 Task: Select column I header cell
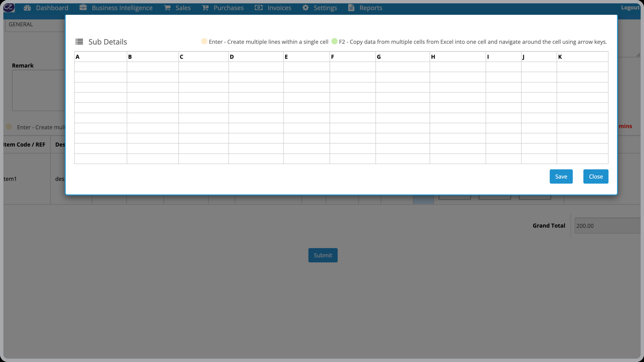[x=504, y=57]
